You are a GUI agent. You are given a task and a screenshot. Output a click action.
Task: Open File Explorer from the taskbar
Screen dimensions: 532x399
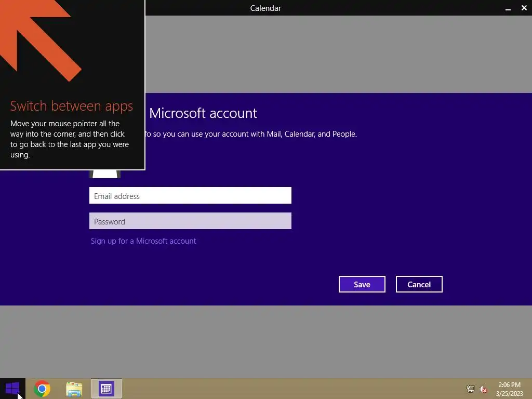pos(74,389)
